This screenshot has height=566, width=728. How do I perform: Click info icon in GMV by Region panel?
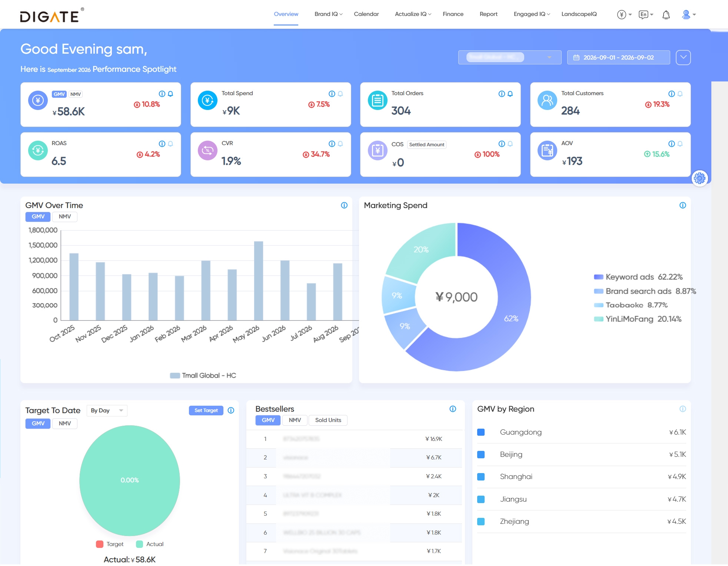pos(683,409)
